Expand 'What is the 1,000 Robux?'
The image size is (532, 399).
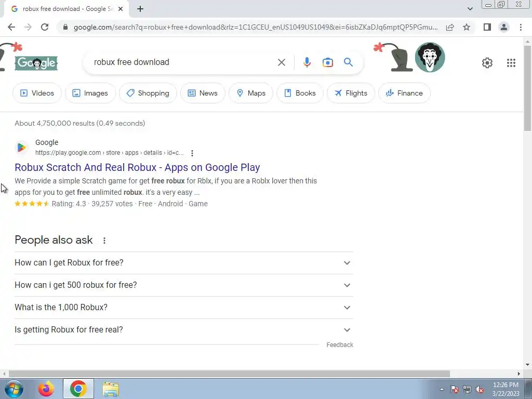pyautogui.click(x=184, y=308)
